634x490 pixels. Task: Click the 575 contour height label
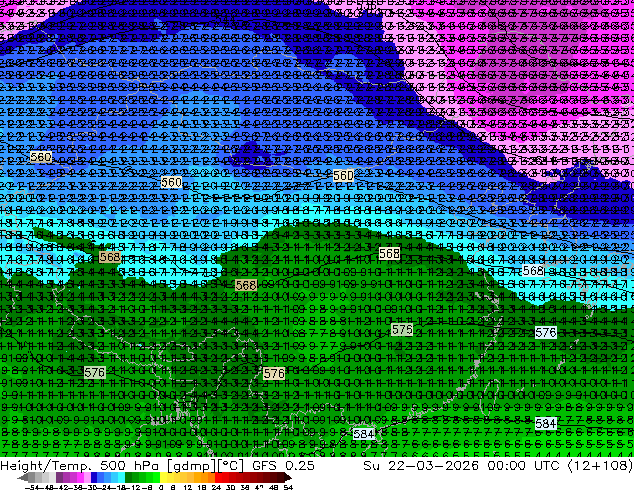[x=402, y=330]
